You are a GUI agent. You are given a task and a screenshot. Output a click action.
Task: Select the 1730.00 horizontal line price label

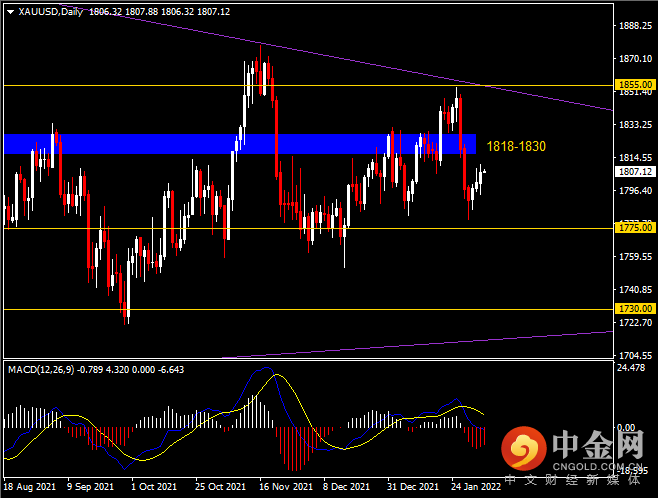click(635, 309)
